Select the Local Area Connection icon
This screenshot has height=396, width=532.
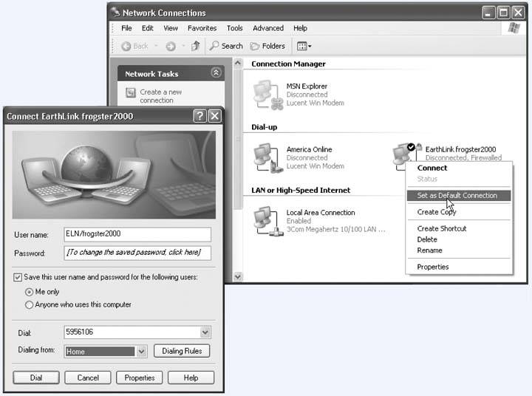click(x=267, y=221)
